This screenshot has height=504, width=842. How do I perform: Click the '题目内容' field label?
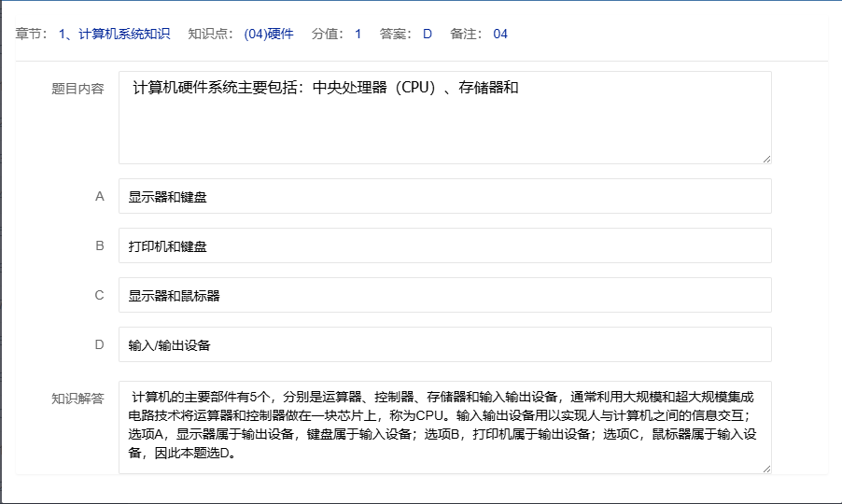[77, 90]
